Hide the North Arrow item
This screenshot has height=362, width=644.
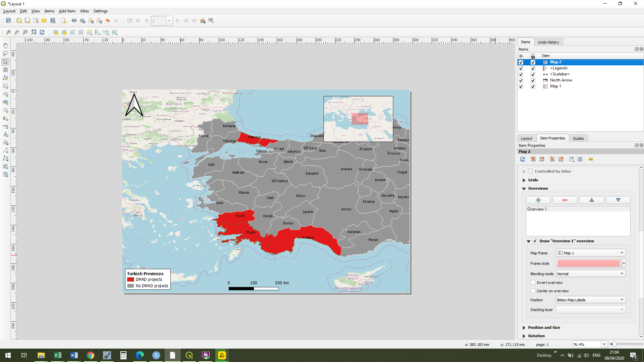pos(521,80)
